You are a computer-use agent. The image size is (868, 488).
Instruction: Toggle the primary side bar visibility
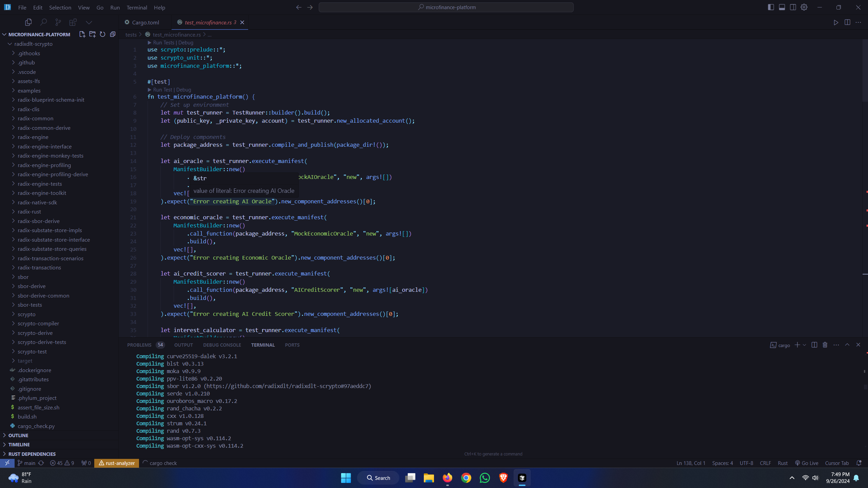[771, 7]
